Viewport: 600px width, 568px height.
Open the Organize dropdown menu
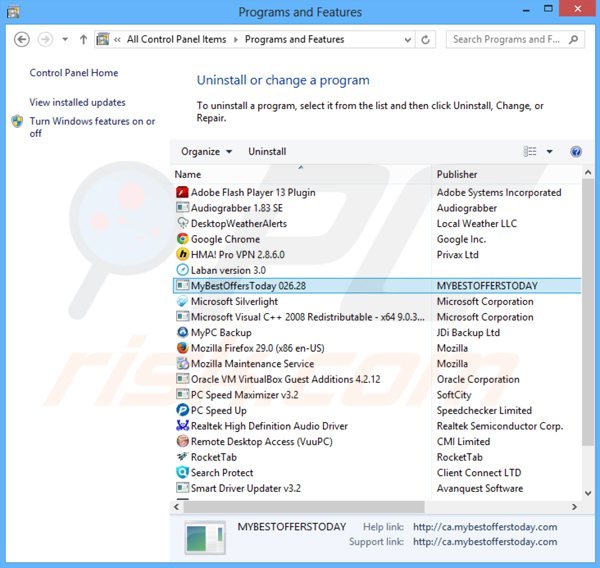(x=206, y=152)
